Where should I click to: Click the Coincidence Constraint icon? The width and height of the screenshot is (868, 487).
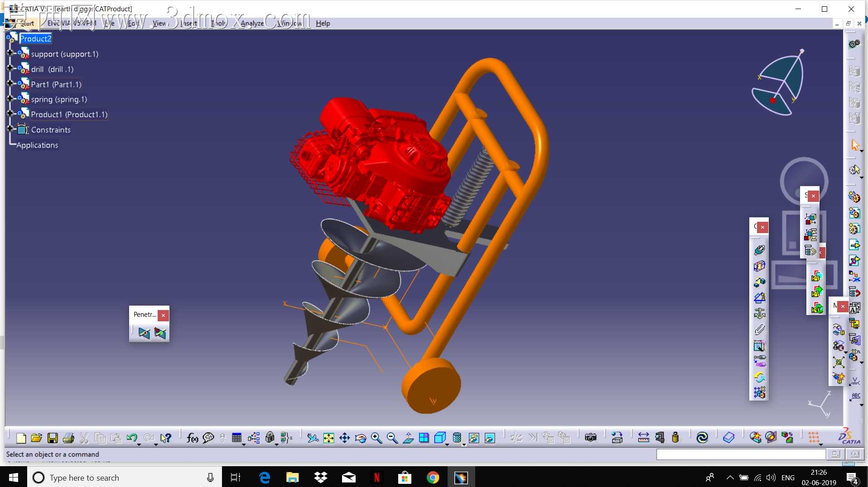(x=760, y=250)
